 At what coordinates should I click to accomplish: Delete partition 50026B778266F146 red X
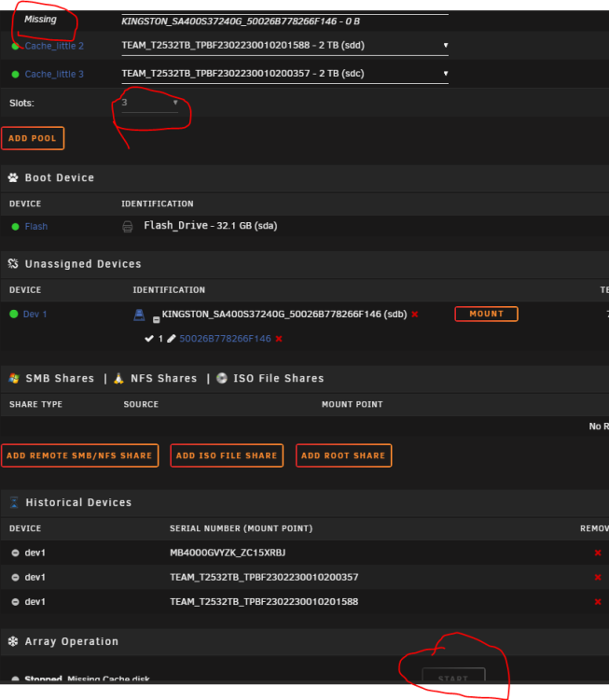tap(279, 339)
